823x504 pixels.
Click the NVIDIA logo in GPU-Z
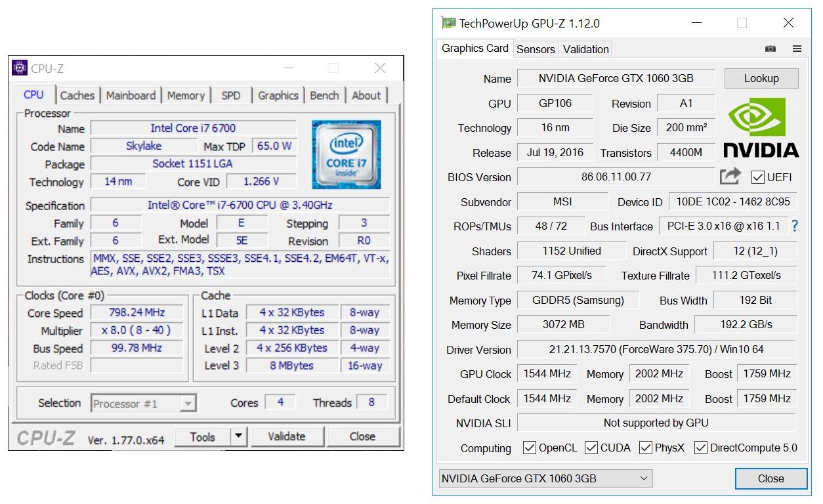pos(761,128)
